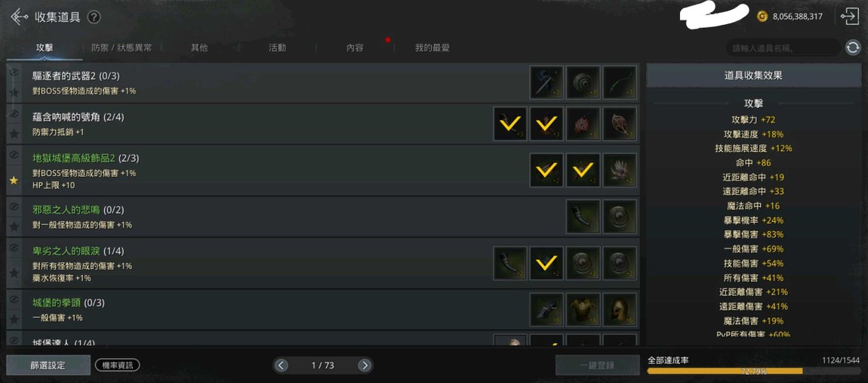Click the exit icon at top right
The height and width of the screenshot is (383, 868).
[x=849, y=17]
